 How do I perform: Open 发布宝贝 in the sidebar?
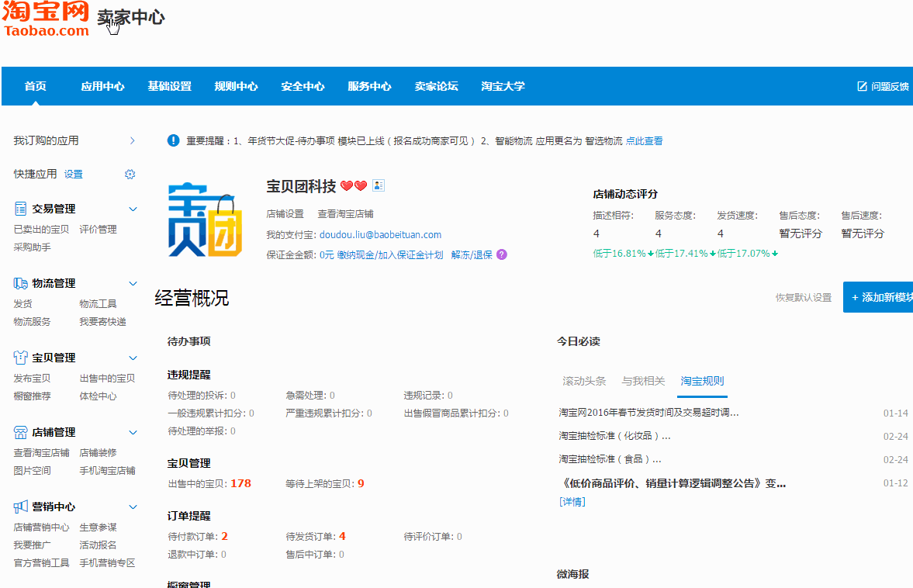[x=32, y=379]
